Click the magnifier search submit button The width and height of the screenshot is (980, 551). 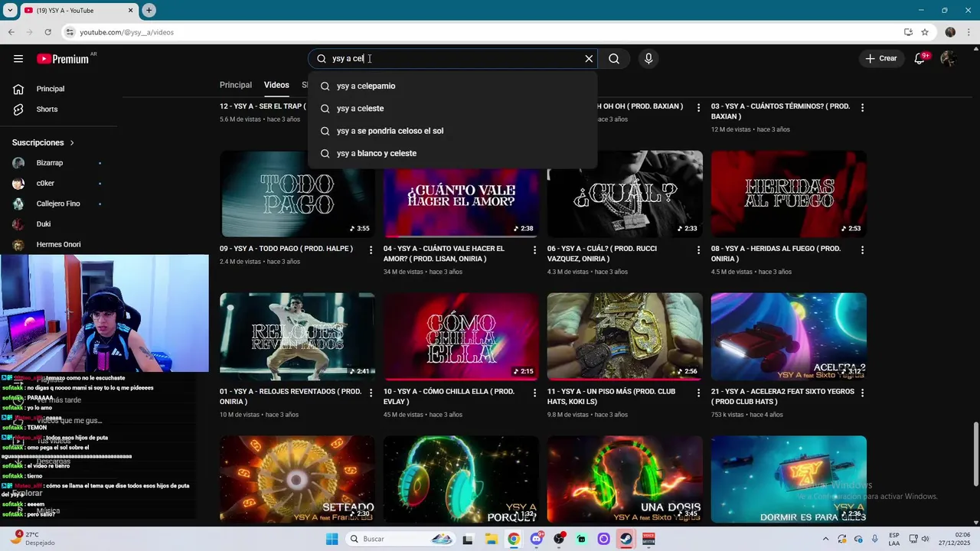tap(614, 59)
